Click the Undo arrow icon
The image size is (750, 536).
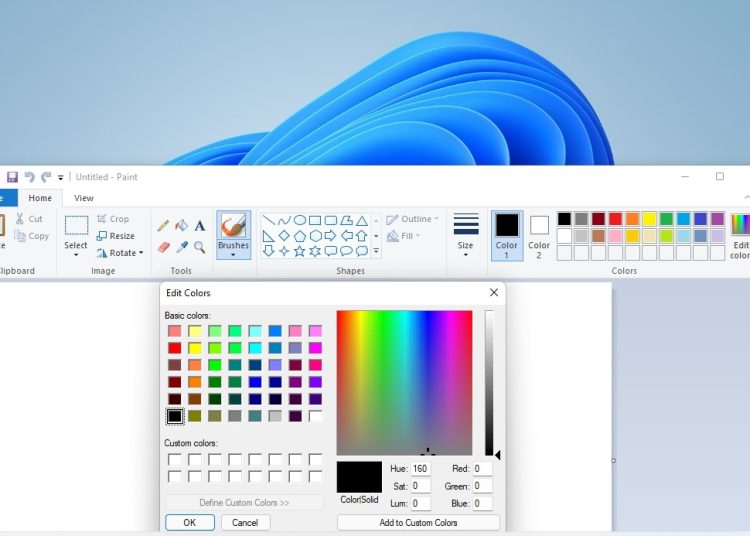click(x=30, y=177)
